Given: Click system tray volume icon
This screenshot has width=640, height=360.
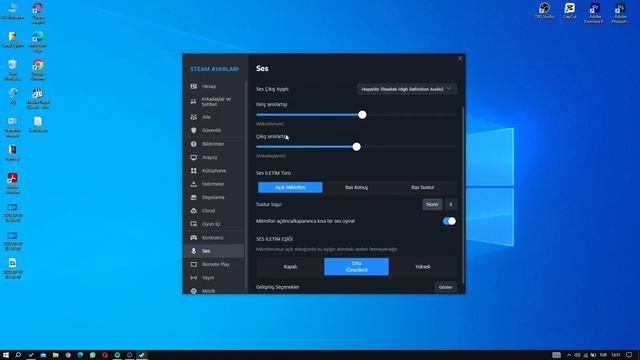Looking at the screenshot, I should 577,355.
